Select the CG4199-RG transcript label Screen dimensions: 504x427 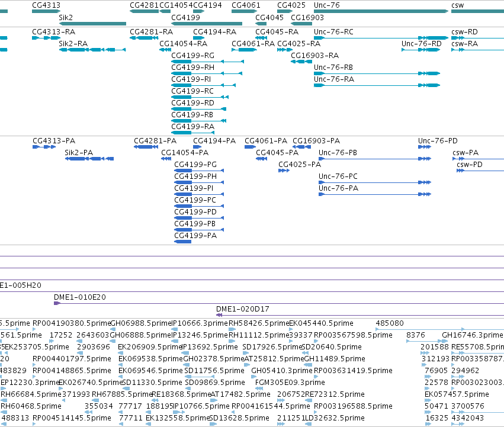point(193,55)
